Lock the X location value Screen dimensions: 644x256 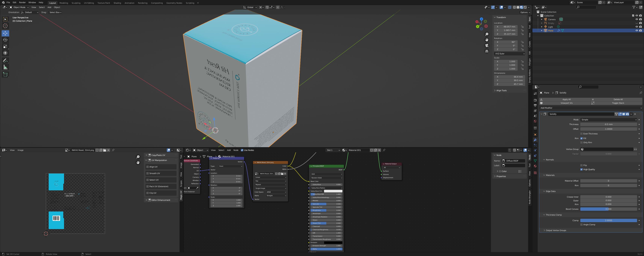coord(522,27)
